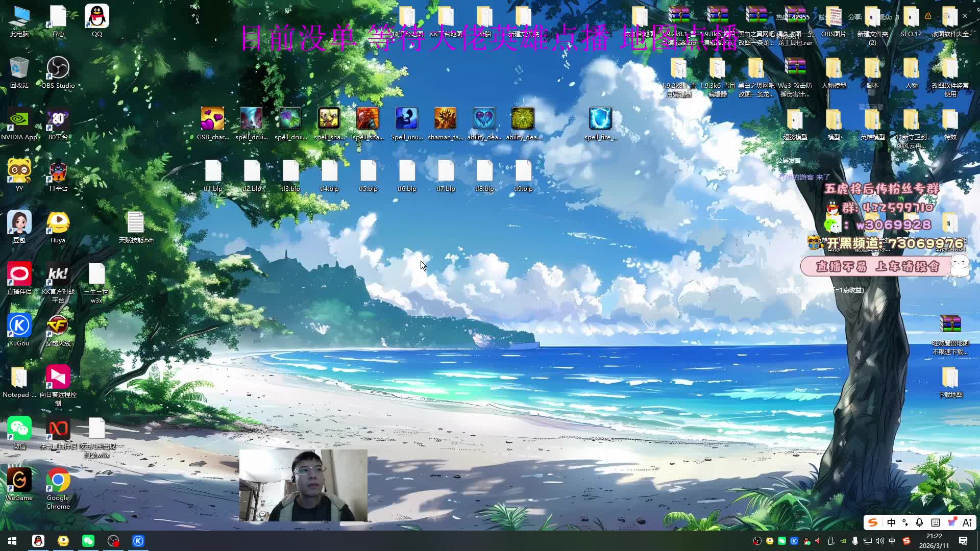Image resolution: width=980 pixels, height=551 pixels.
Task: Open NVIDIA App desktop shortcut
Action: point(19,120)
